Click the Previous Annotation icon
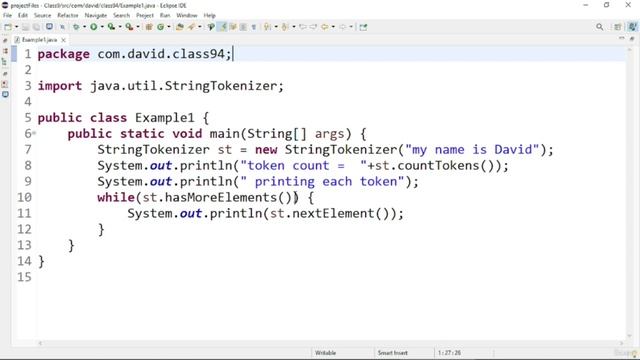This screenshot has width=640, height=360. (x=285, y=27)
